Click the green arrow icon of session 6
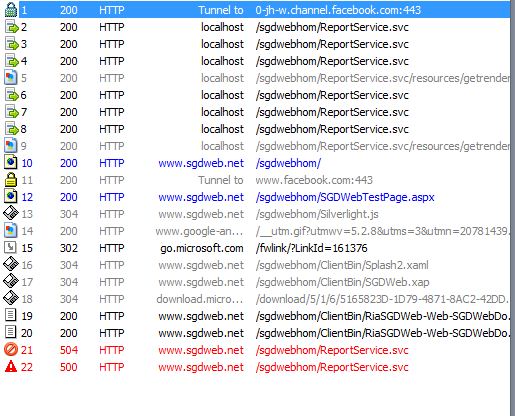This screenshot has width=515, height=416. pos(11,95)
